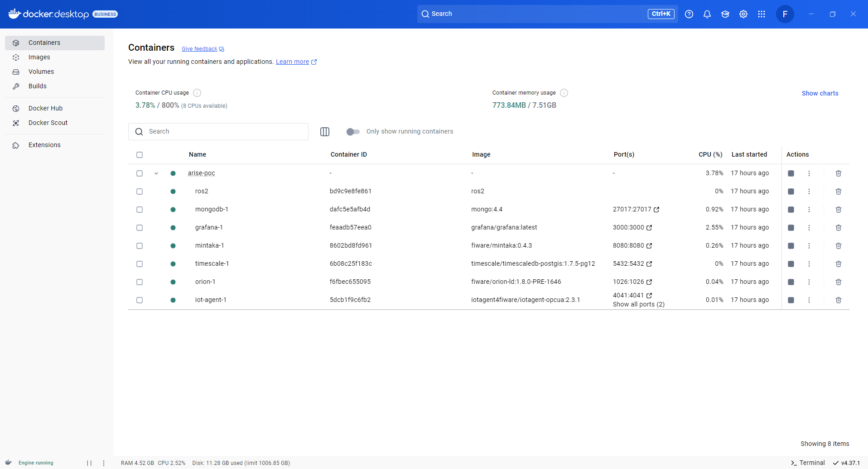The width and height of the screenshot is (868, 469).
Task: Check the grafana-1 row checkbox
Action: pos(140,228)
